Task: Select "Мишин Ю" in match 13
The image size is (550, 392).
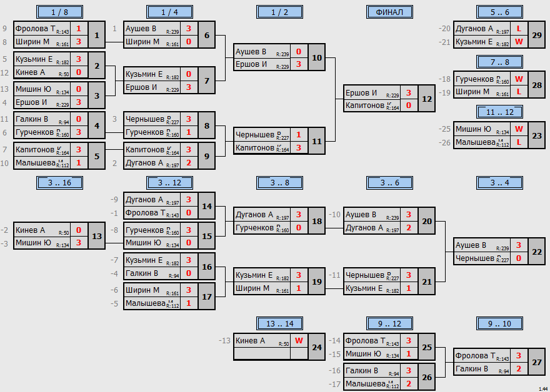Action: pyautogui.click(x=33, y=243)
